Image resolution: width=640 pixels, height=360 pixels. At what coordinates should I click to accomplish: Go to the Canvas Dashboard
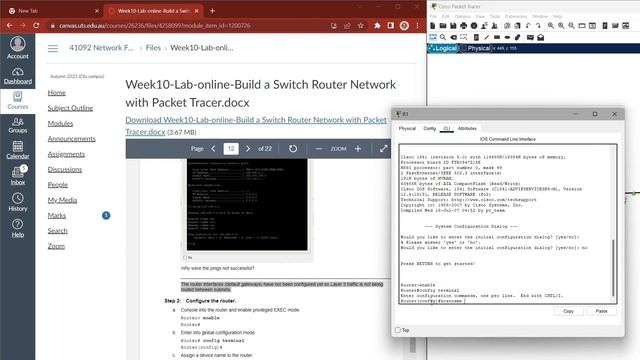pos(18,76)
